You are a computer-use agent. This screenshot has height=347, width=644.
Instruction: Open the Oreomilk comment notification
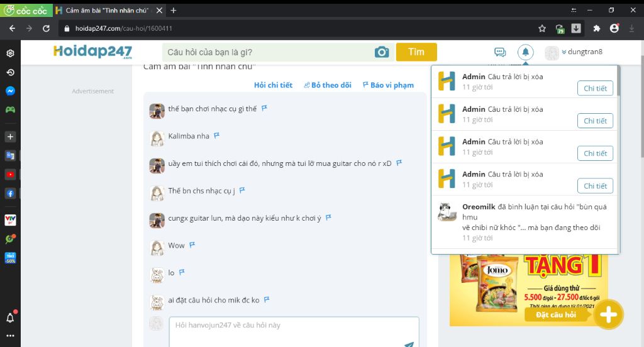click(525, 222)
